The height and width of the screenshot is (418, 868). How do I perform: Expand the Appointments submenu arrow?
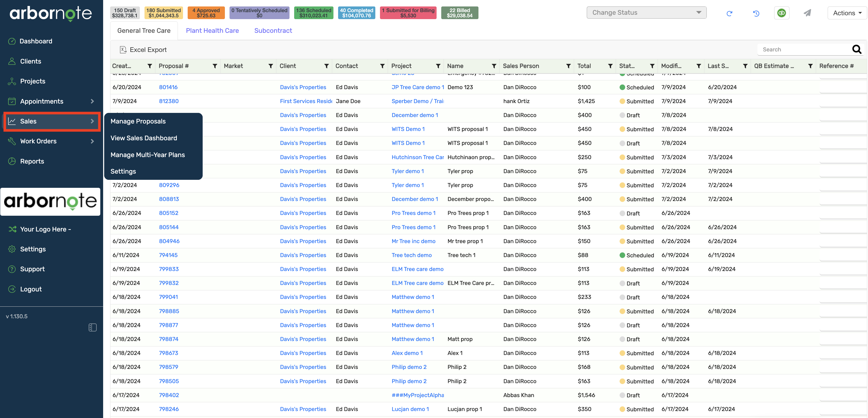[92, 101]
